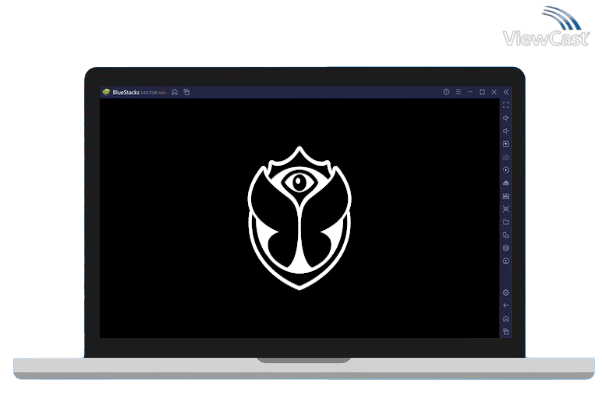This screenshot has height=414, width=602.
Task: Click the volume down speaker icon
Action: pyautogui.click(x=506, y=131)
